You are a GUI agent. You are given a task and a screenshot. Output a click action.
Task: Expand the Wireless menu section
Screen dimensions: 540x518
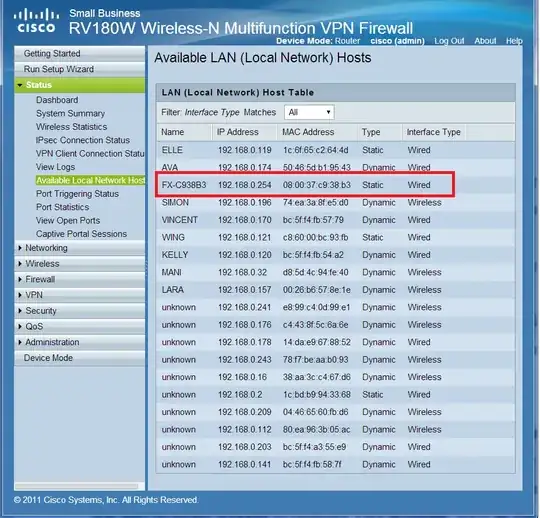coord(80,264)
